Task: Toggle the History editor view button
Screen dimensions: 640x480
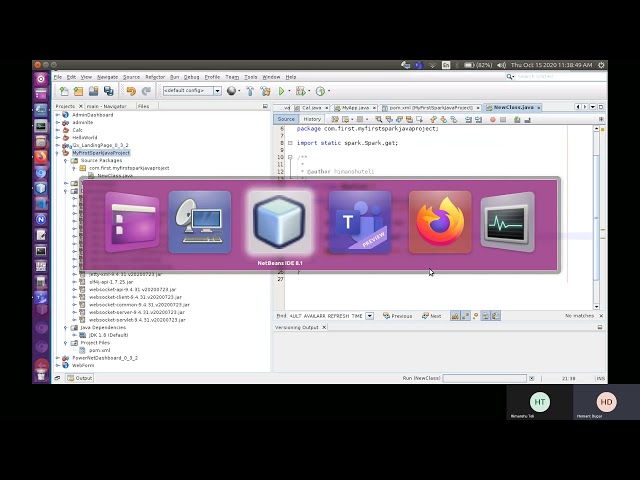Action: coord(312,119)
